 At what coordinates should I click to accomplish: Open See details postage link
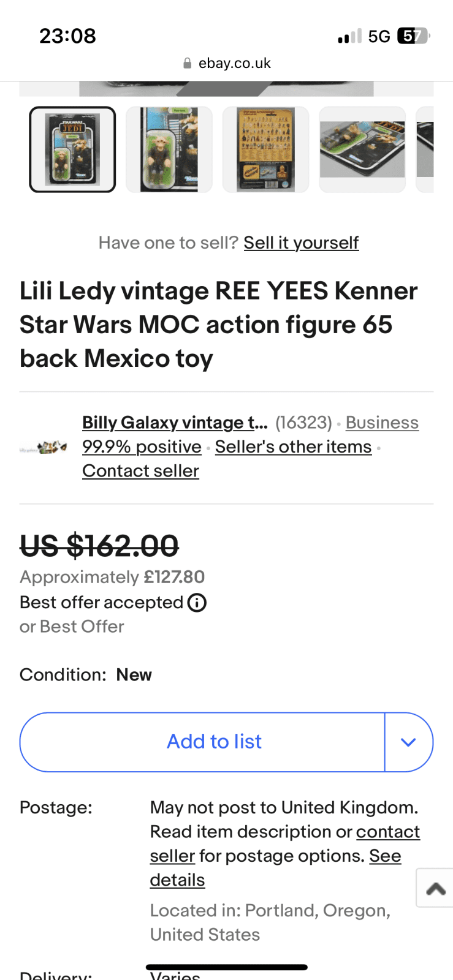[385, 856]
